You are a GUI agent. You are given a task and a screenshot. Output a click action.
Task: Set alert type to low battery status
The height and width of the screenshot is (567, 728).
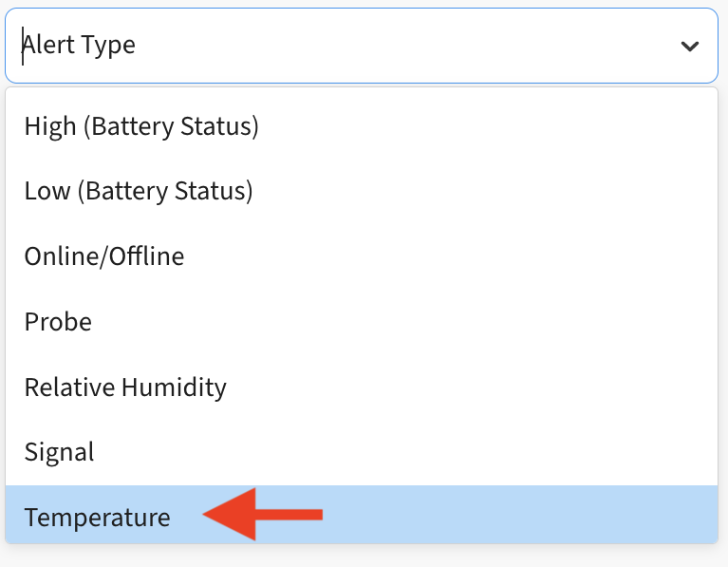pos(139,191)
